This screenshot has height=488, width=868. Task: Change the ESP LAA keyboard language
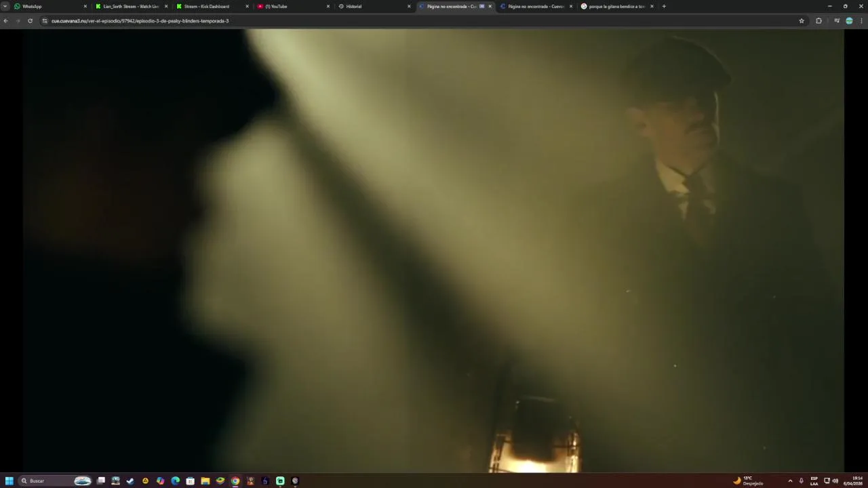tap(814, 481)
